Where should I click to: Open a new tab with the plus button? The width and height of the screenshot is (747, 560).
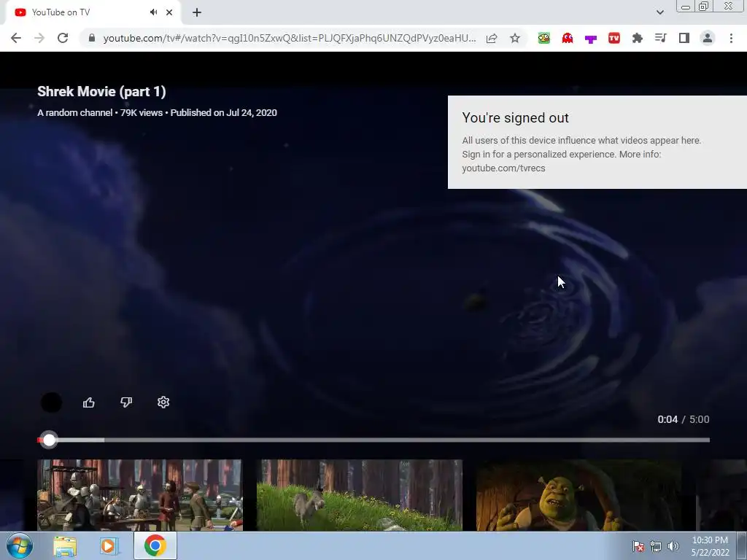click(x=197, y=12)
